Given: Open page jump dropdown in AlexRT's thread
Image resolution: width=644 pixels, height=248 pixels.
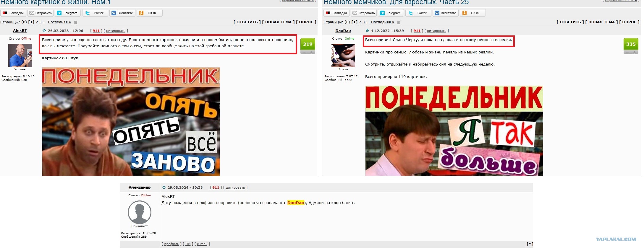Looking at the screenshot, I should (75, 22).
